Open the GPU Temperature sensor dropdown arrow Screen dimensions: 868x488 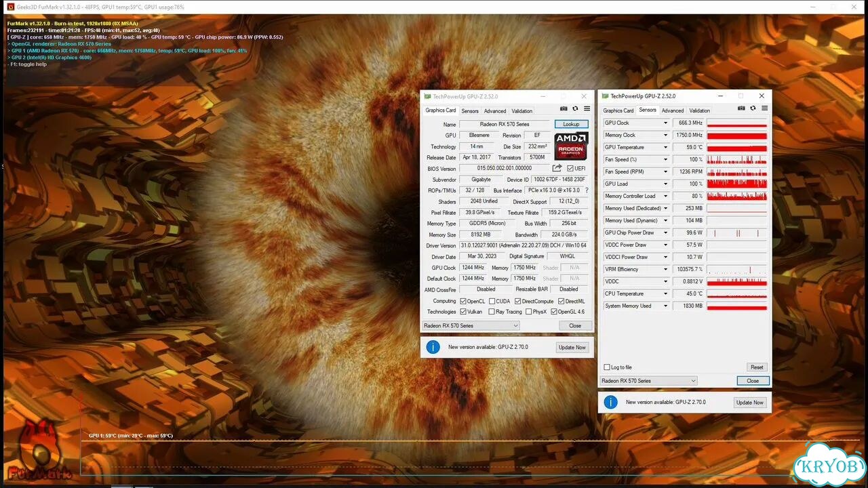pos(665,148)
